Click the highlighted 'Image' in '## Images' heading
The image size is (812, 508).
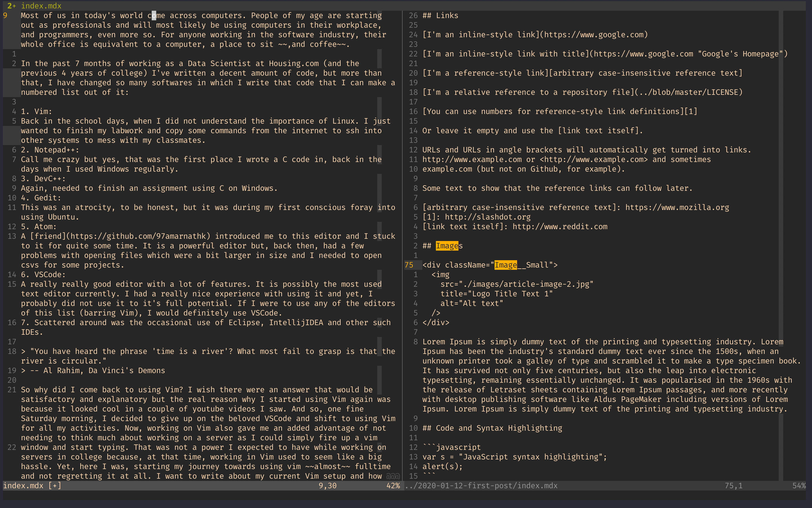[x=447, y=246]
